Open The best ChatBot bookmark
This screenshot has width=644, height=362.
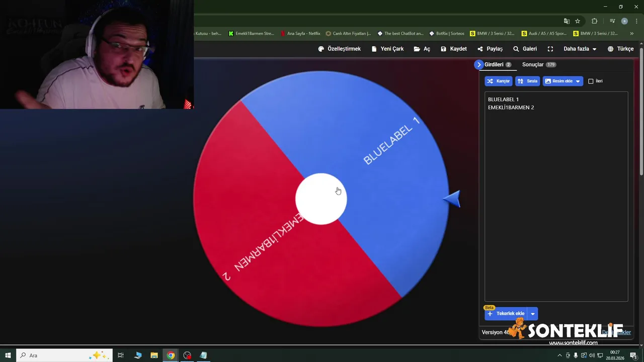400,34
